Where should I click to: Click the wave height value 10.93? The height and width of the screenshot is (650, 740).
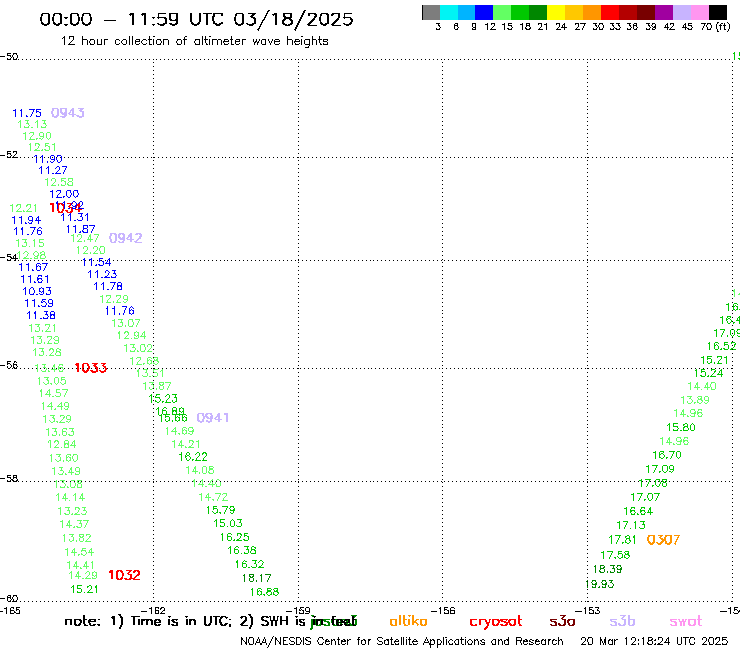[x=37, y=291]
